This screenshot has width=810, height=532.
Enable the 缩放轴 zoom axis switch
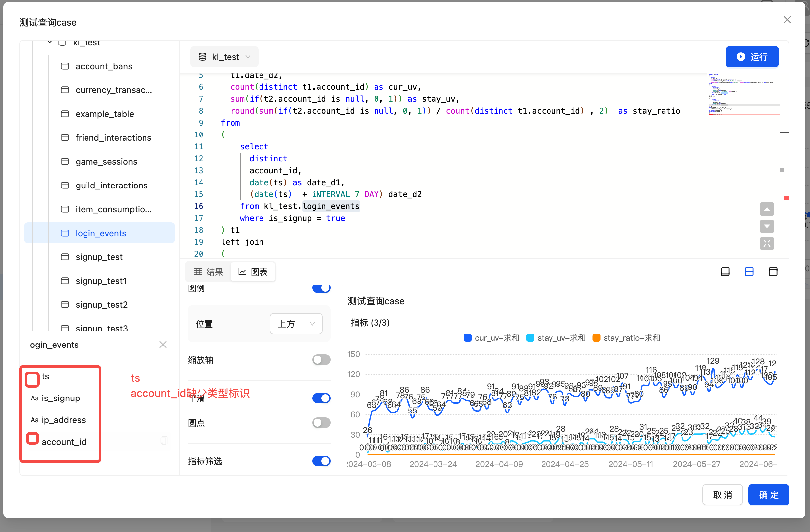[x=321, y=359]
